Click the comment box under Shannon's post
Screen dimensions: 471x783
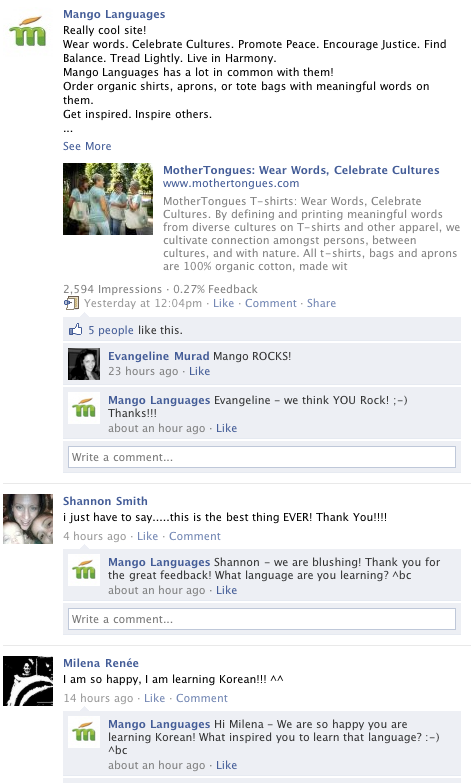262,619
